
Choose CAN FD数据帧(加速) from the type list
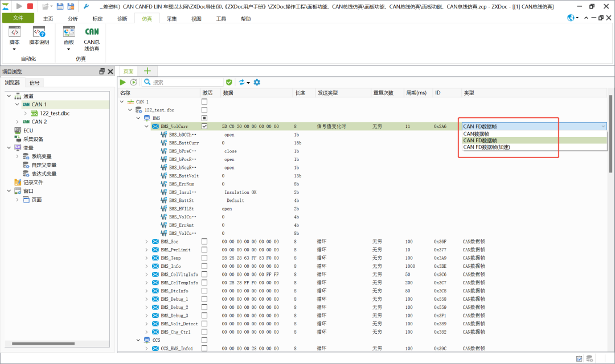click(x=535, y=147)
